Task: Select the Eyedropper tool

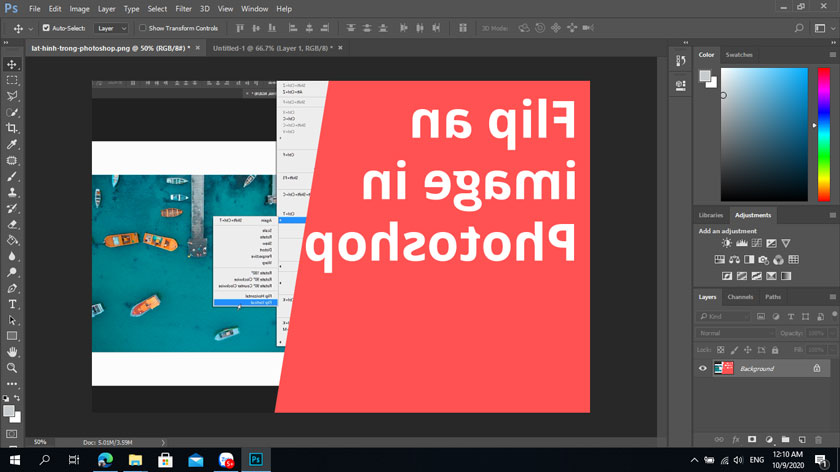Action: (x=12, y=144)
